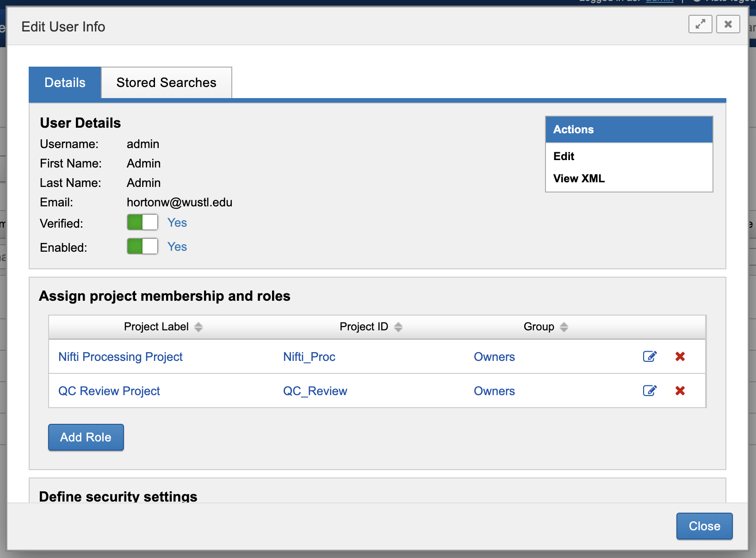
Task: Switch to the Stored Searches tab
Action: 166,83
